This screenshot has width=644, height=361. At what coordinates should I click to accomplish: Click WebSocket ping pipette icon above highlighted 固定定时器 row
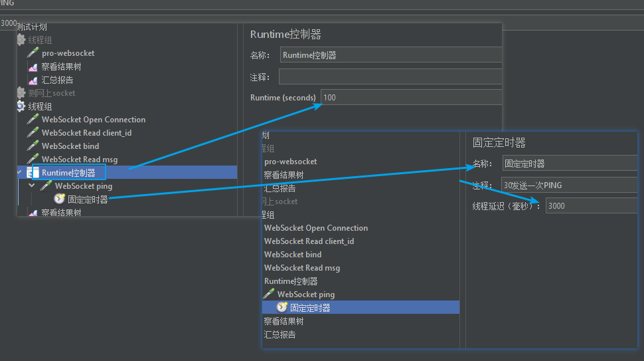tap(269, 294)
